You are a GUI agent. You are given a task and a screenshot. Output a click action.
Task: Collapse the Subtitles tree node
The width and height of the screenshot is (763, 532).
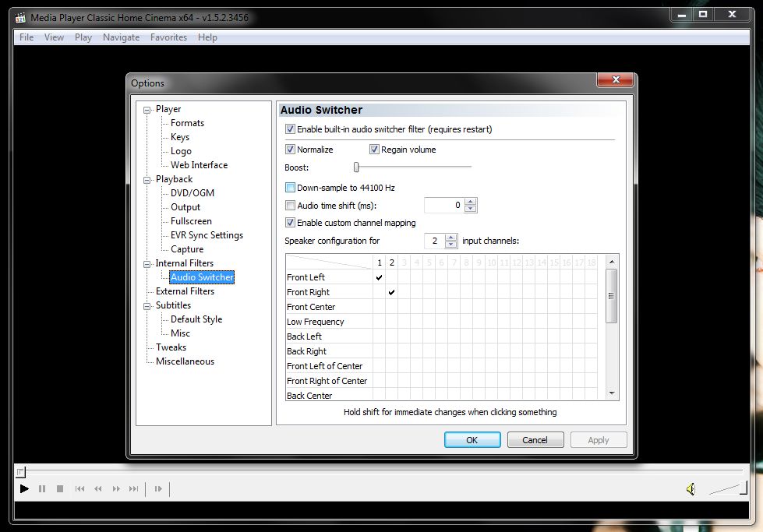pyautogui.click(x=147, y=306)
